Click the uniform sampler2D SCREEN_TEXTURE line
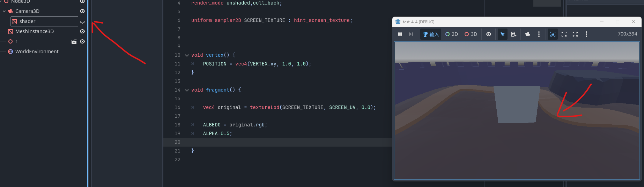The width and height of the screenshot is (644, 187). 272,20
